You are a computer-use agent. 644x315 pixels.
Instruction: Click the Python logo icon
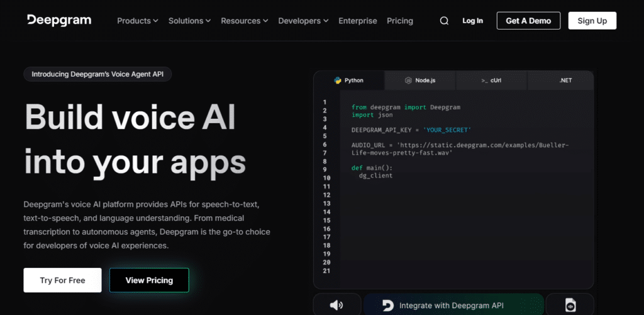coord(338,80)
